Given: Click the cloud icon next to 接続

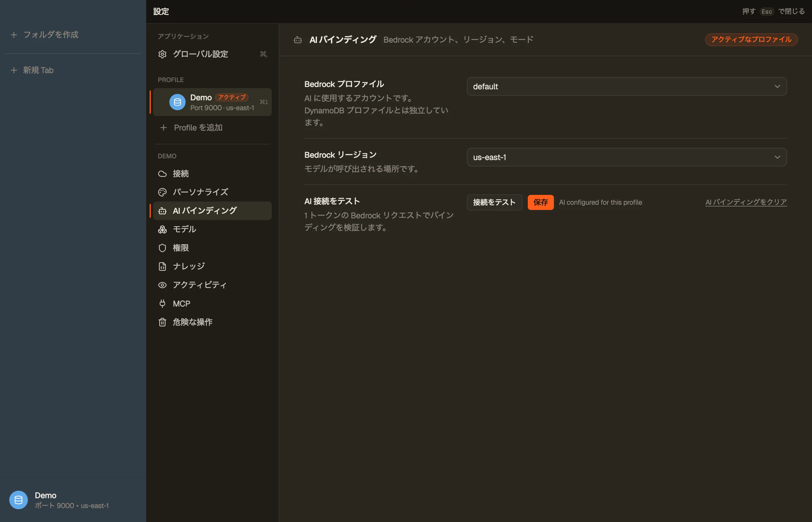Looking at the screenshot, I should tap(162, 174).
